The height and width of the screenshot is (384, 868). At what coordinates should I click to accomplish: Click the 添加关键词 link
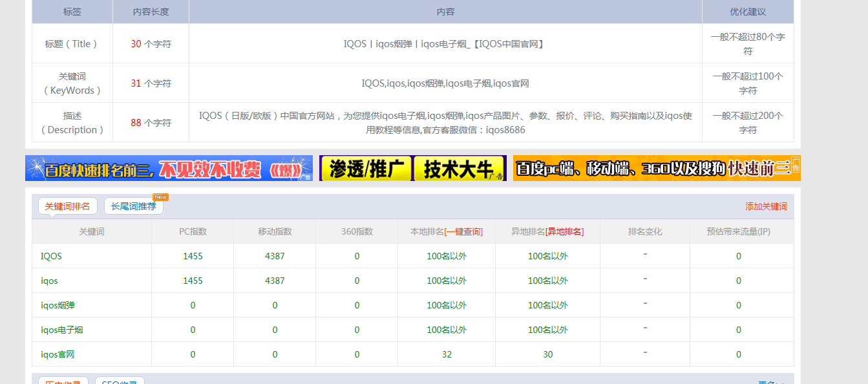pos(766,207)
